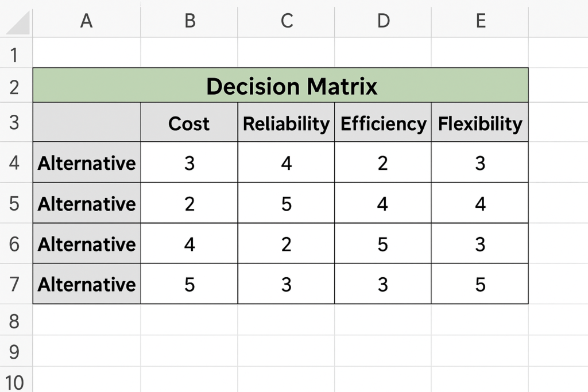Image resolution: width=588 pixels, height=392 pixels.
Task: Click the Decision Matrix title cell
Action: (x=280, y=86)
